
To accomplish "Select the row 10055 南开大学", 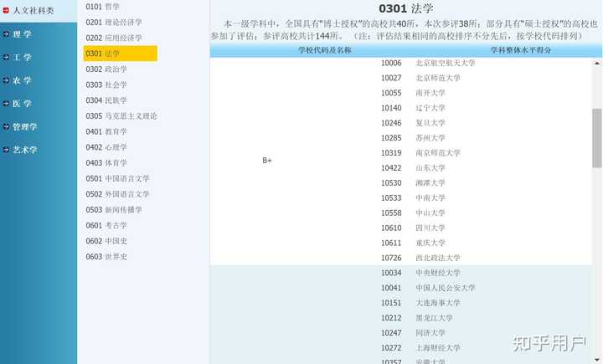I will pos(413,93).
